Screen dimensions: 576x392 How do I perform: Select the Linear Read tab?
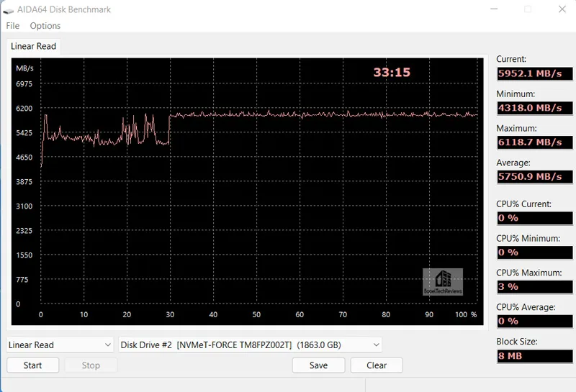click(x=33, y=46)
